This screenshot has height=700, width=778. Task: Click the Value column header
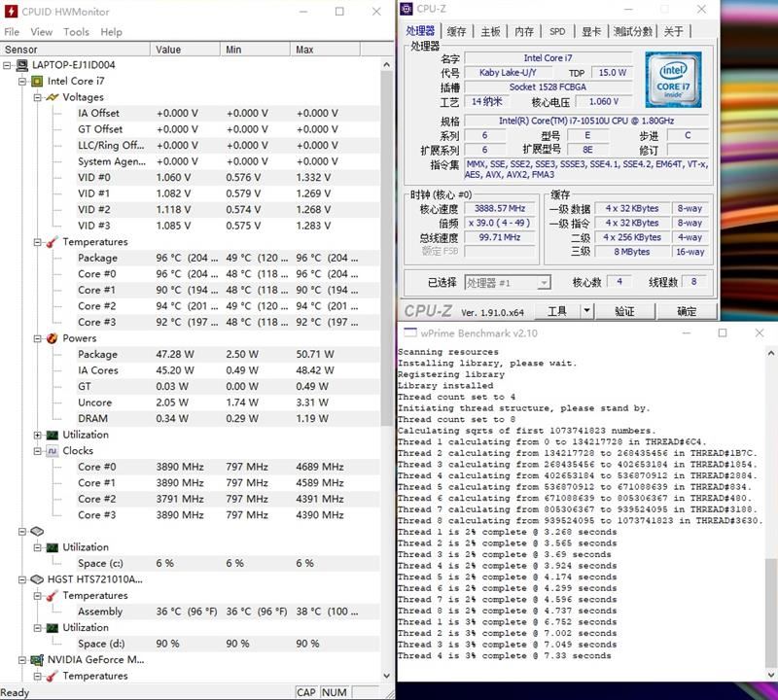pos(185,50)
